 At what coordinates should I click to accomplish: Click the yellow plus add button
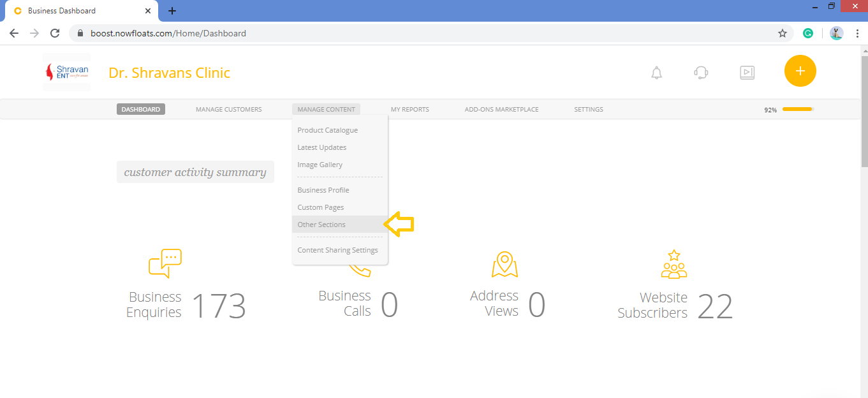(800, 71)
